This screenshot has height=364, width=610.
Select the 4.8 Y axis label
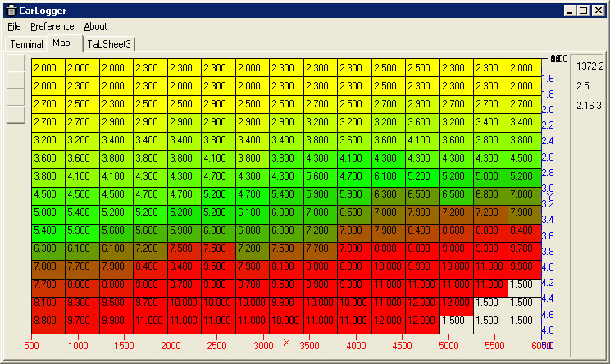click(x=548, y=330)
